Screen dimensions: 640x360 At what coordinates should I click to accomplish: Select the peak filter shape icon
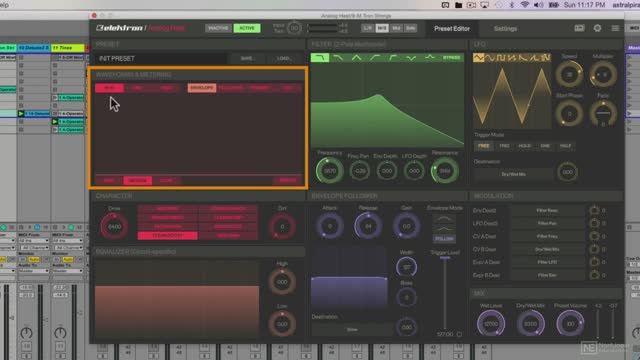[429, 58]
